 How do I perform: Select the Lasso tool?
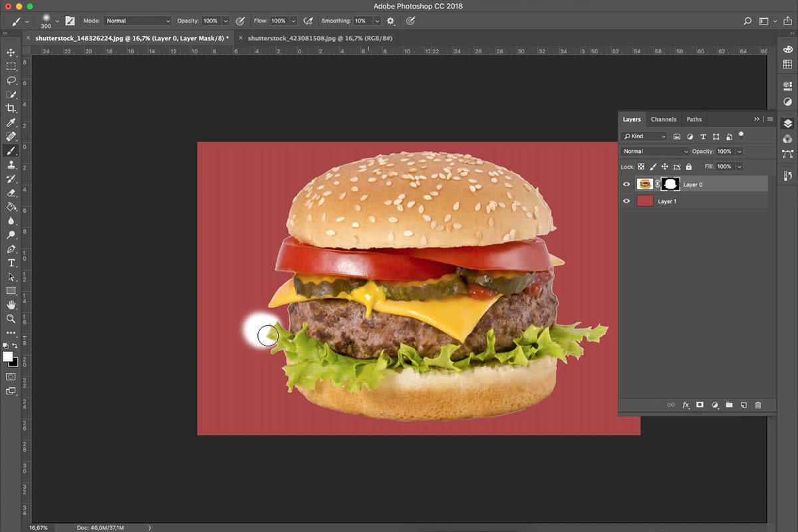pyautogui.click(x=11, y=80)
